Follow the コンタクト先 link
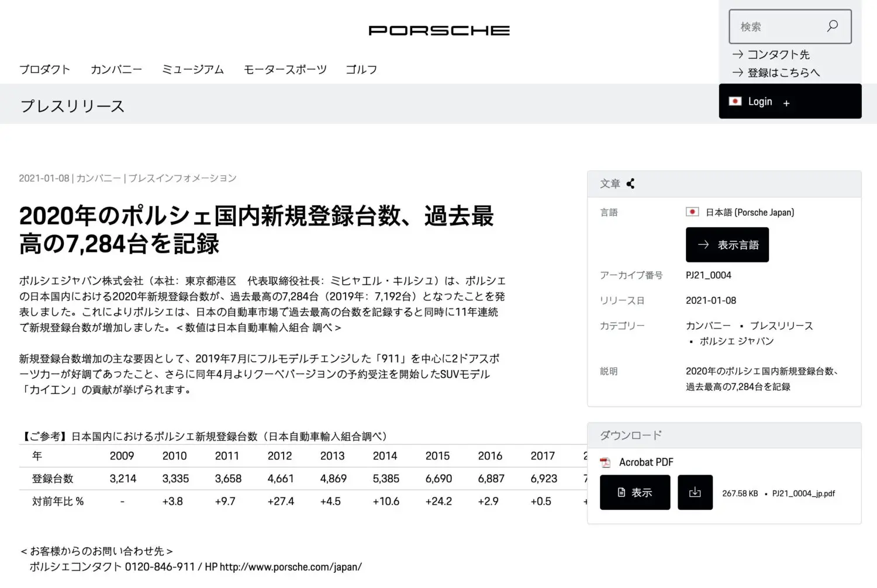877x588 pixels. tap(778, 54)
